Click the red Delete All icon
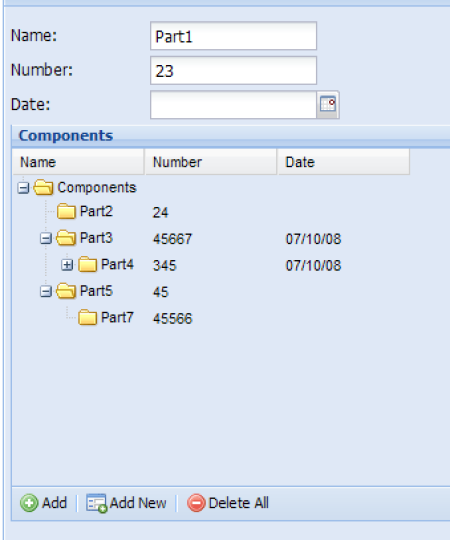 196,503
